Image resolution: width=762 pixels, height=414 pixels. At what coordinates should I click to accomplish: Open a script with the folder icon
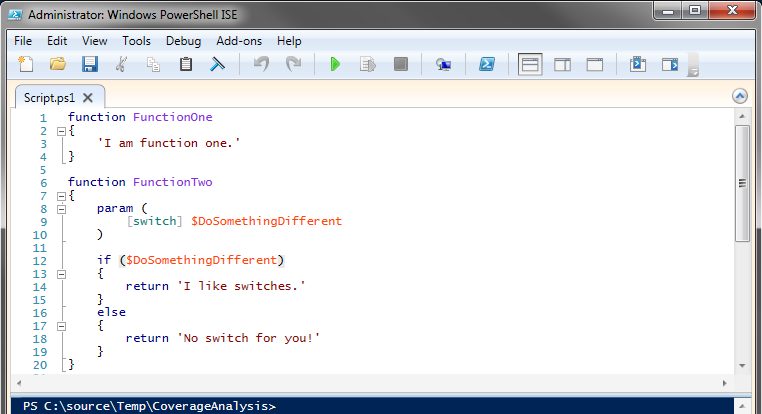pyautogui.click(x=57, y=65)
